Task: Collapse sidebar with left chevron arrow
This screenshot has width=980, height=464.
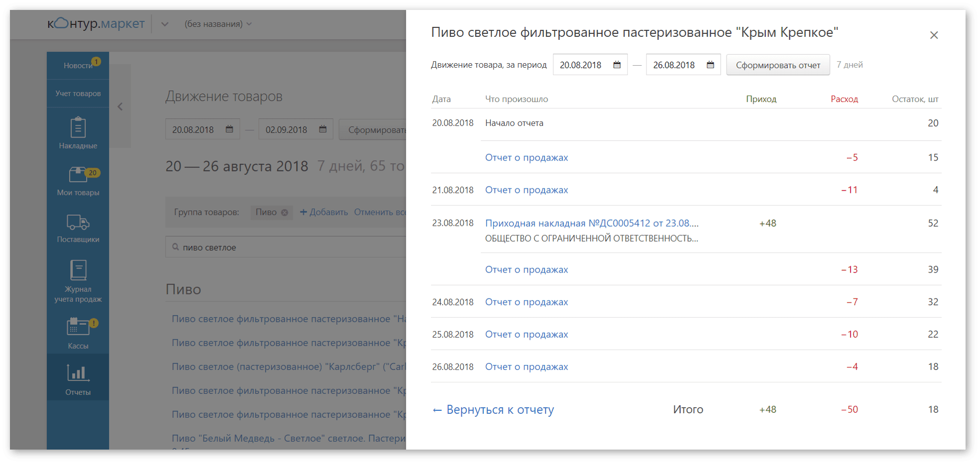Action: tap(120, 106)
